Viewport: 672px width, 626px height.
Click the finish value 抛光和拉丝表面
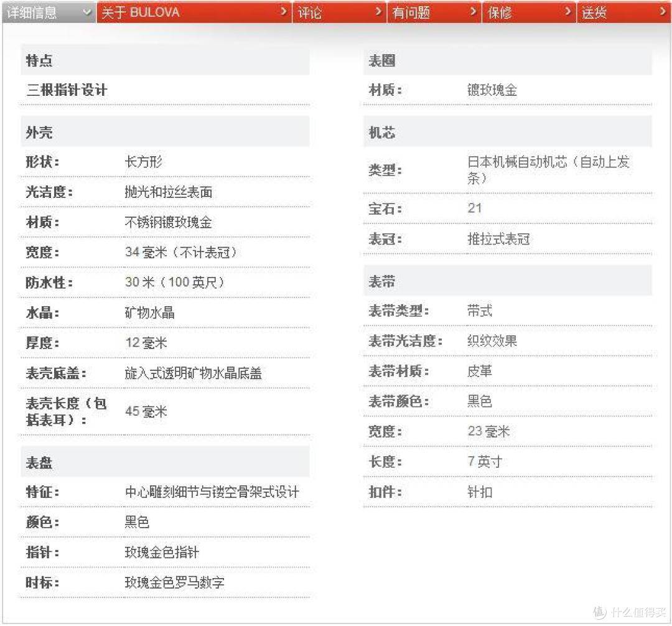[x=169, y=192]
